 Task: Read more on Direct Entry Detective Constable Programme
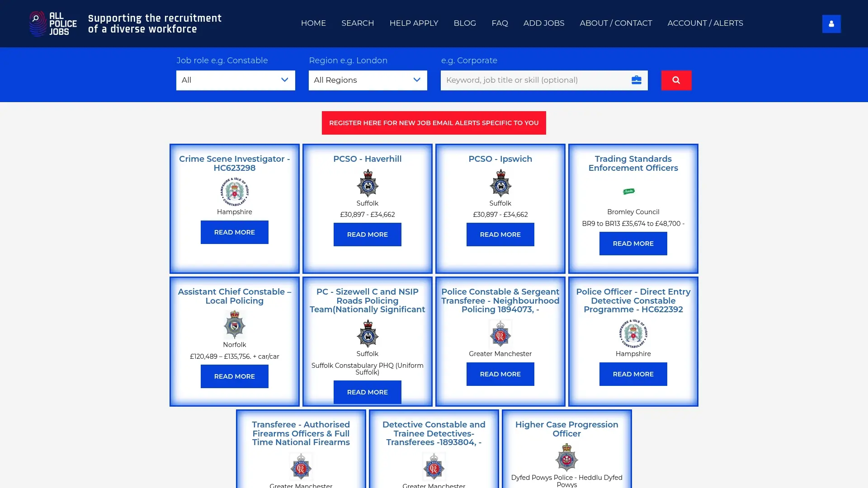(x=633, y=374)
